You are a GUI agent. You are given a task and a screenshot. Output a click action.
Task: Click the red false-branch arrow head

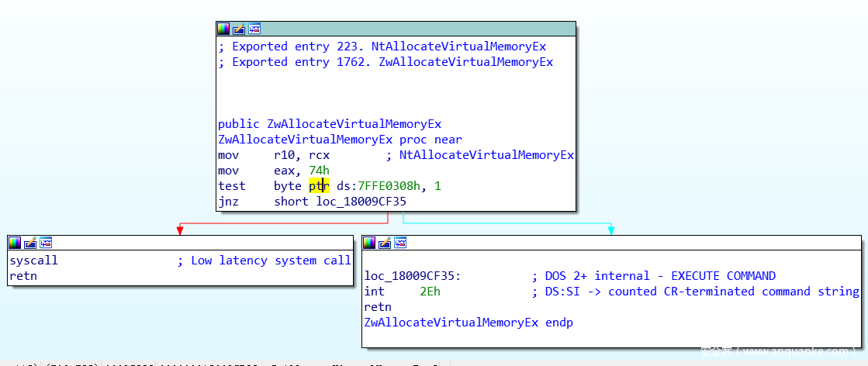point(180,230)
